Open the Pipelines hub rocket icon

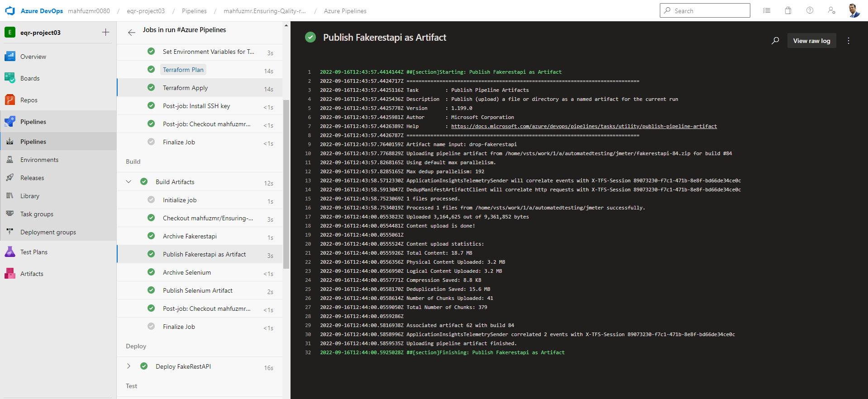point(10,122)
